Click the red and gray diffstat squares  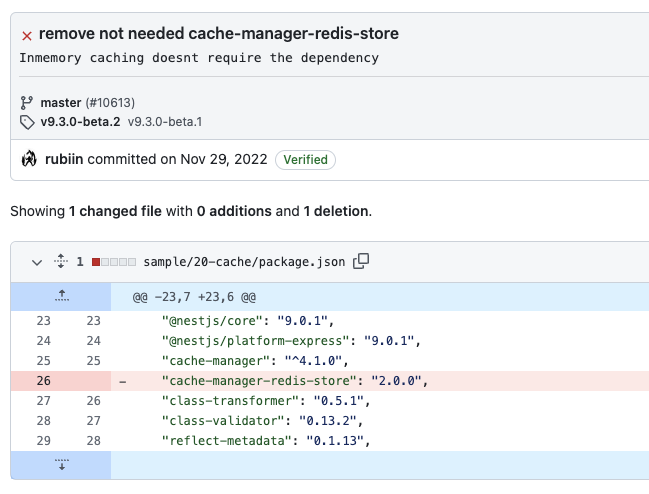113,262
